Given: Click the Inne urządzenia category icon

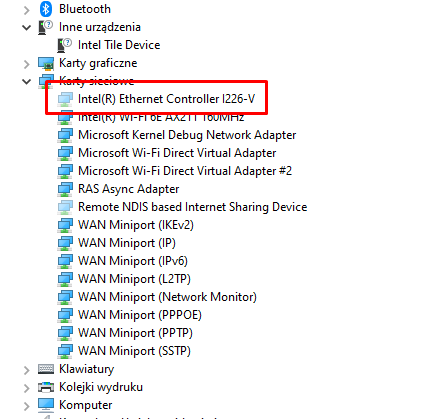Looking at the screenshot, I should coord(46,27).
